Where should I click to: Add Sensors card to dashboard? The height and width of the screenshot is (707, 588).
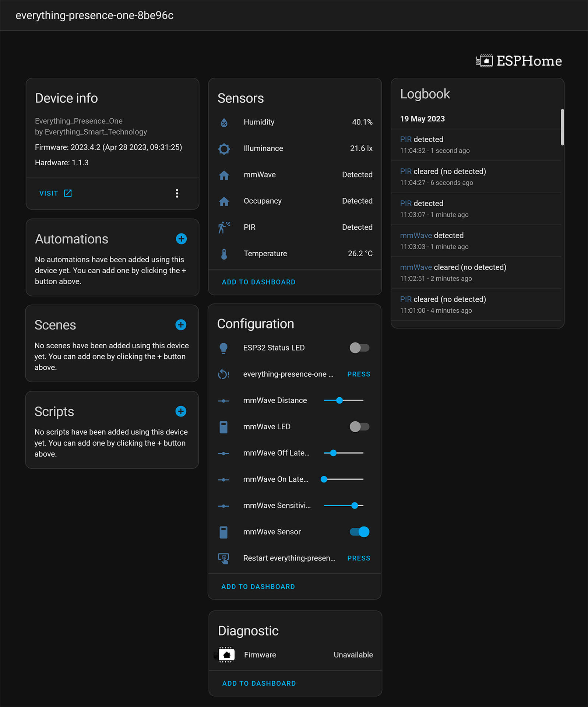258,282
